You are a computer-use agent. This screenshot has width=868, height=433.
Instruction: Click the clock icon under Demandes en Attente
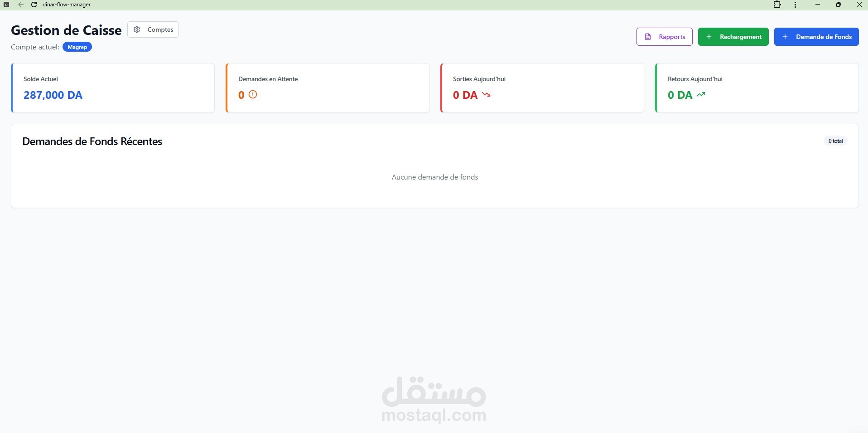tap(252, 95)
